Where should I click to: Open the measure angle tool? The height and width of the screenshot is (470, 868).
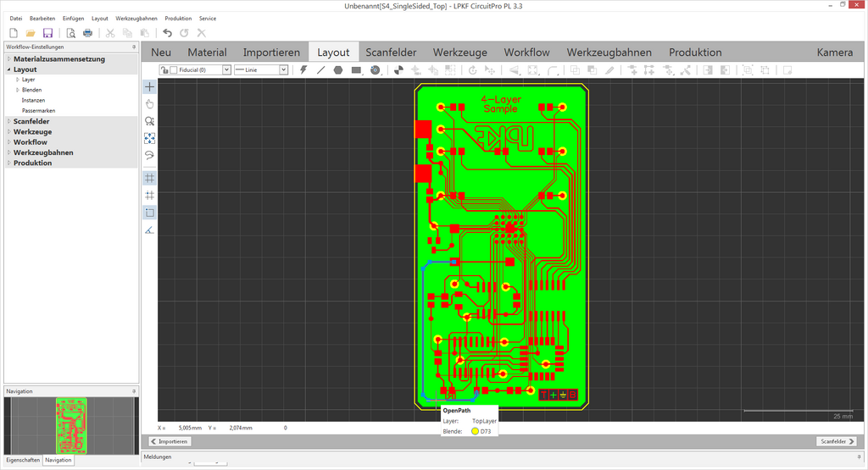(150, 229)
